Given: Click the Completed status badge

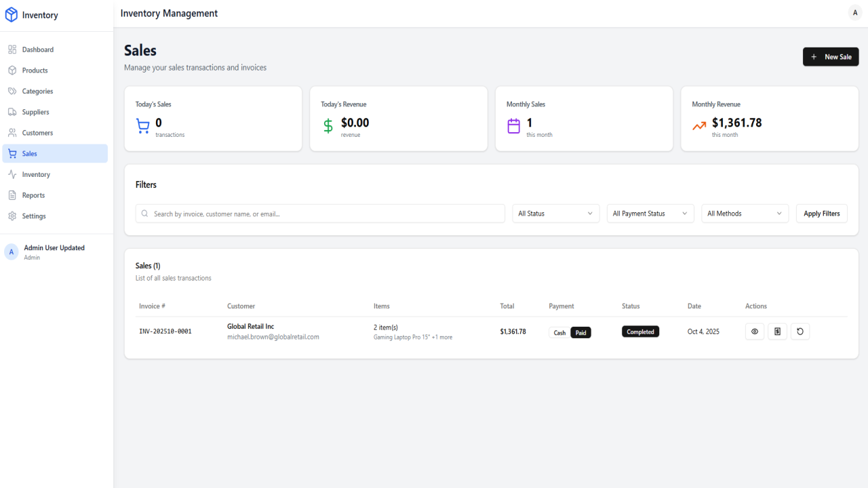Looking at the screenshot, I should pyautogui.click(x=640, y=331).
